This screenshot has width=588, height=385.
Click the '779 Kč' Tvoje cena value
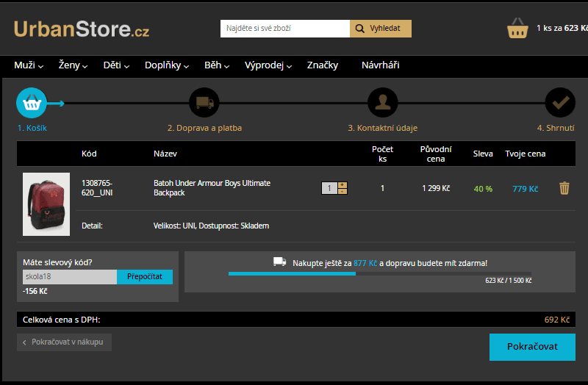(525, 189)
